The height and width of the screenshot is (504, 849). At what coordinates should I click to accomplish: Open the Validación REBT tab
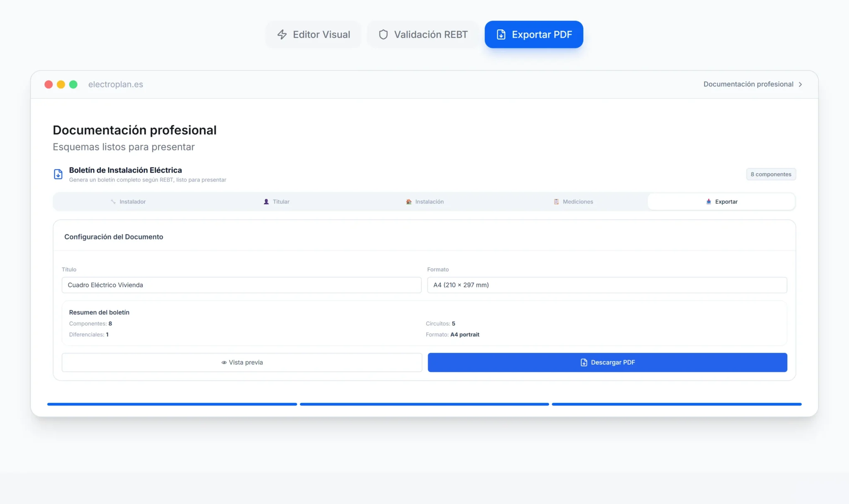coord(423,34)
